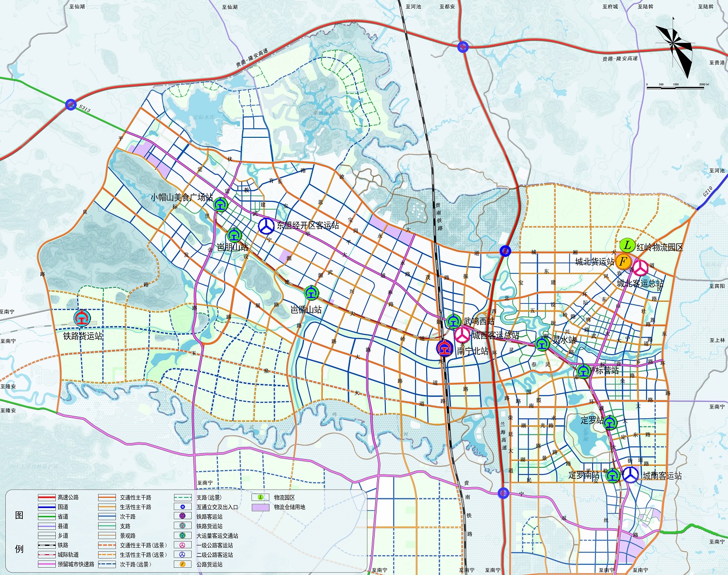Select the 红岭物流园区 green L icon

[x=627, y=246]
